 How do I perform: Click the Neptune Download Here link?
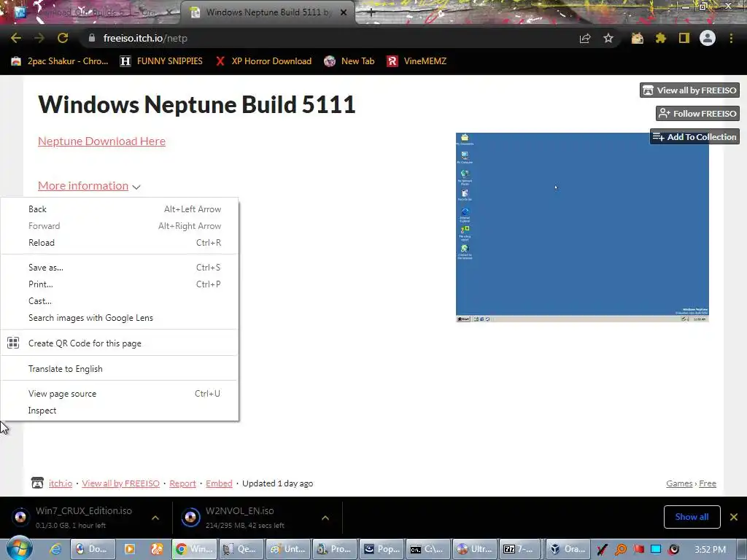pyautogui.click(x=101, y=141)
